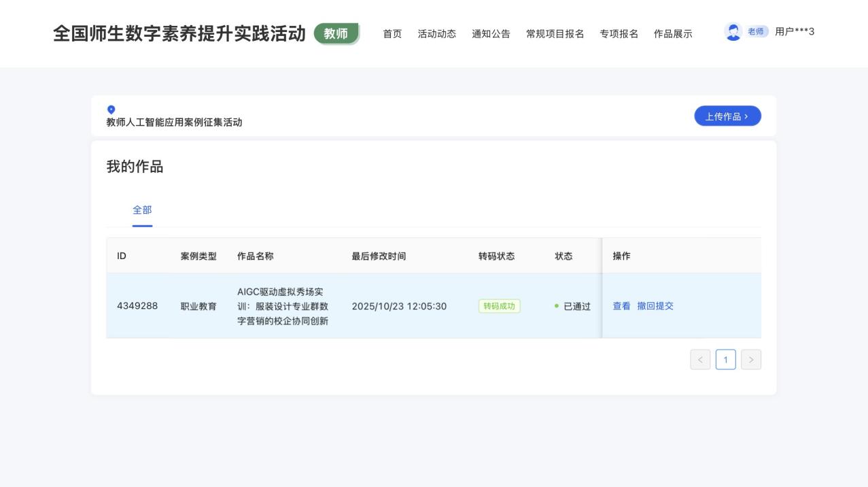Click the green 教师 role badge
The image size is (868, 487).
[x=336, y=33]
